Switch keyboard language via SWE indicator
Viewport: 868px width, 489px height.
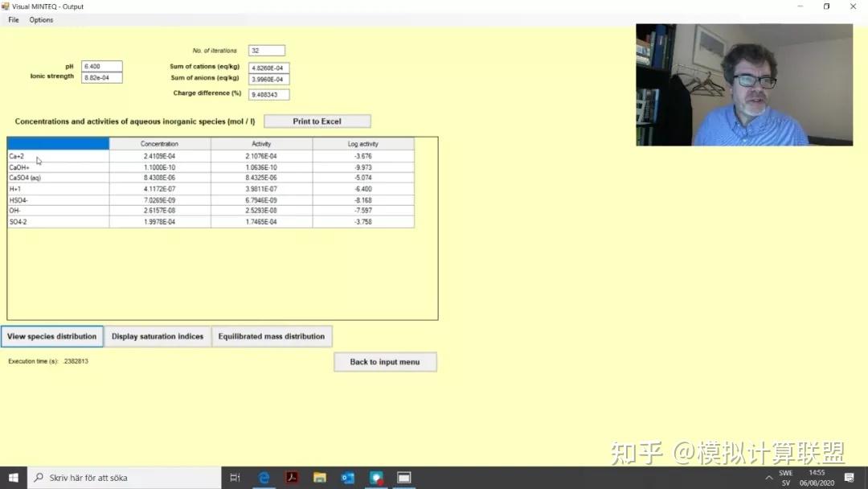click(x=785, y=477)
